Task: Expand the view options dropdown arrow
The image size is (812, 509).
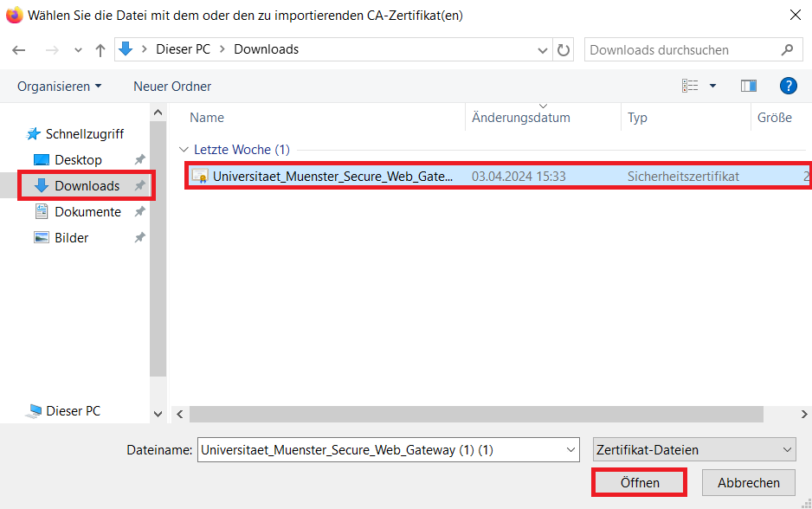Action: click(712, 86)
